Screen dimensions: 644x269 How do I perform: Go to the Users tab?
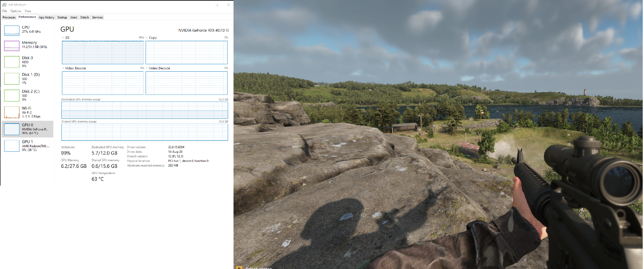74,17
